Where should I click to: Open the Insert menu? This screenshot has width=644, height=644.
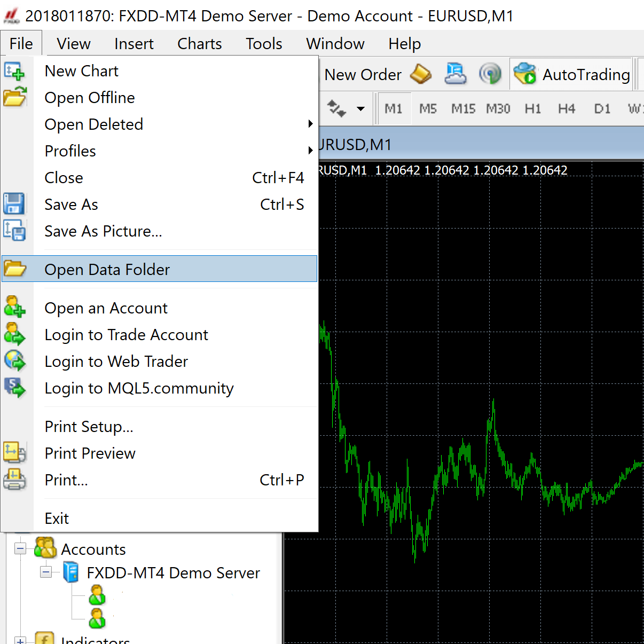coord(133,43)
